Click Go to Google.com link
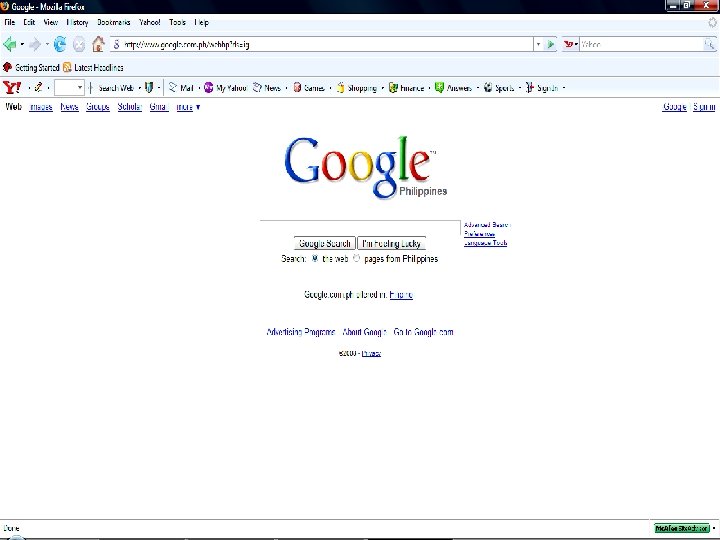This screenshot has width=720, height=540. click(423, 332)
